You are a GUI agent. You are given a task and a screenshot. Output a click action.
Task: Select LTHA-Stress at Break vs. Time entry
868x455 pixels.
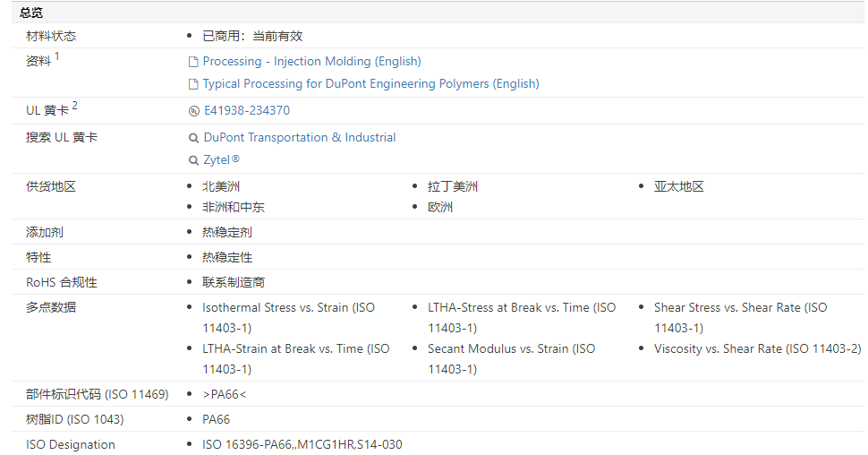pos(521,308)
